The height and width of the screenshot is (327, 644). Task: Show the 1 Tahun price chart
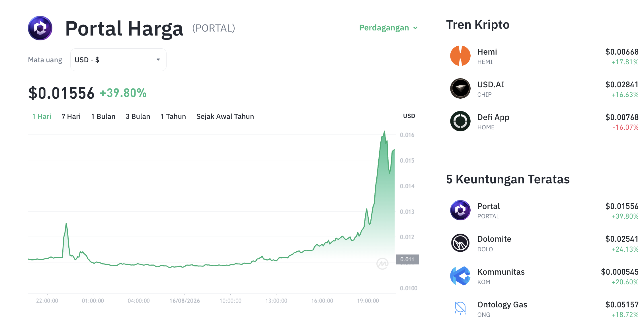(173, 116)
